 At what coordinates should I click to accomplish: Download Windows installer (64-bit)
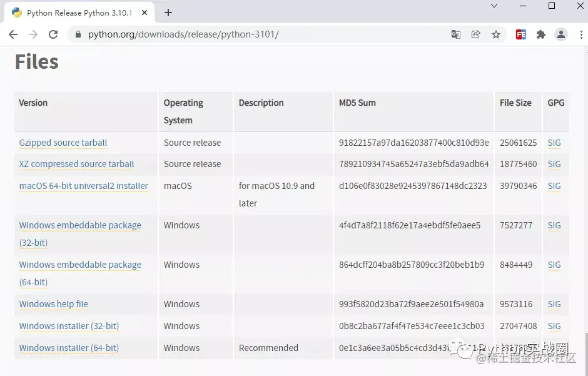(x=69, y=348)
